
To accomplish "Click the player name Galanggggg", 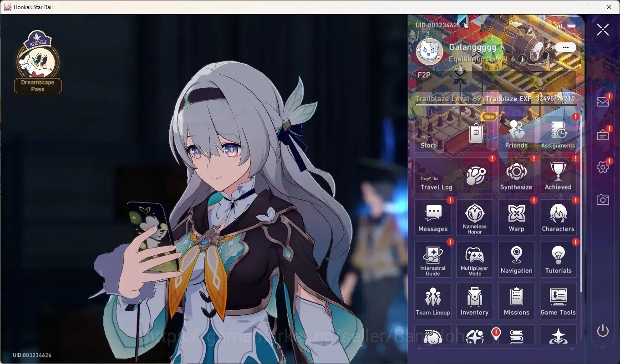I will [473, 47].
